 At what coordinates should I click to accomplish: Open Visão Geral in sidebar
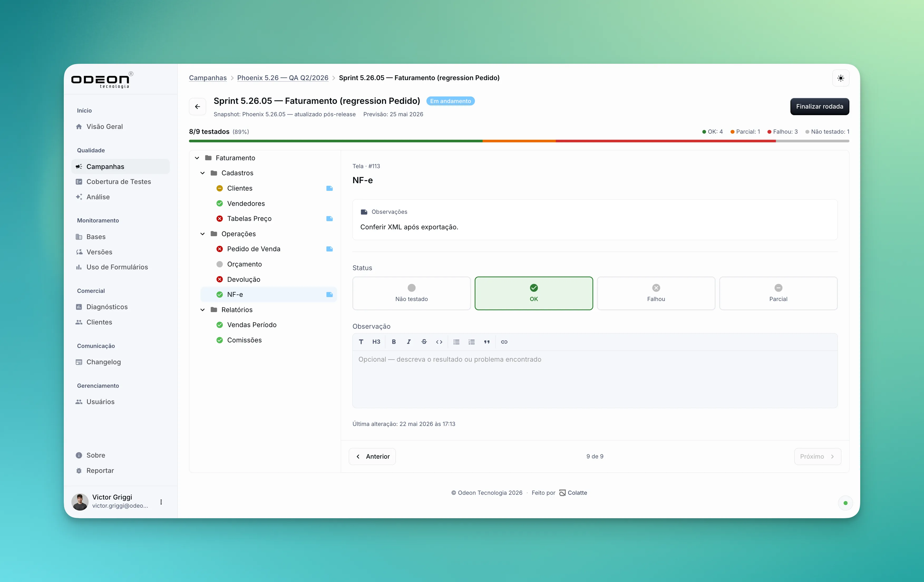(x=120, y=127)
